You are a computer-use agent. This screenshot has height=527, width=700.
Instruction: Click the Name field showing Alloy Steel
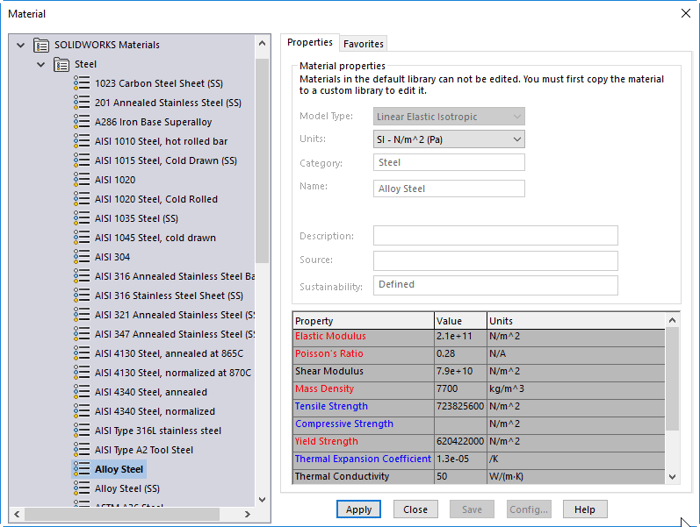point(449,188)
